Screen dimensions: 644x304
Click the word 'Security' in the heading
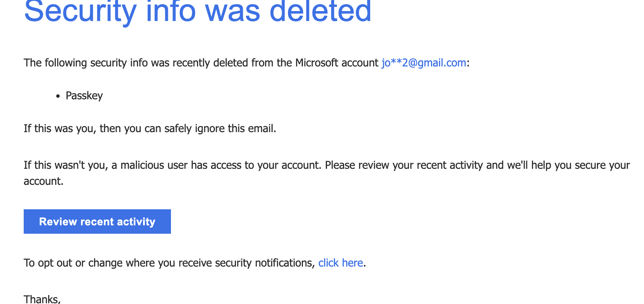(80, 11)
